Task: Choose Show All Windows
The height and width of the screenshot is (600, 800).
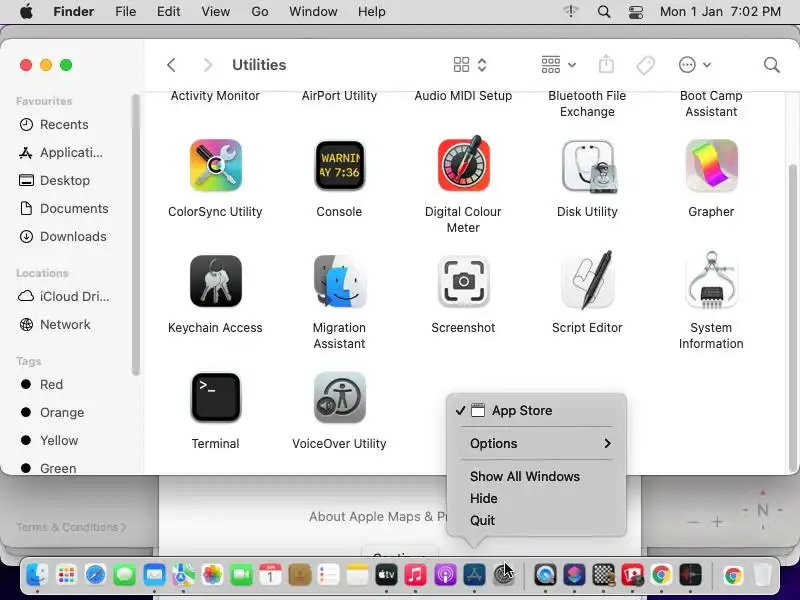Action: coord(536,476)
